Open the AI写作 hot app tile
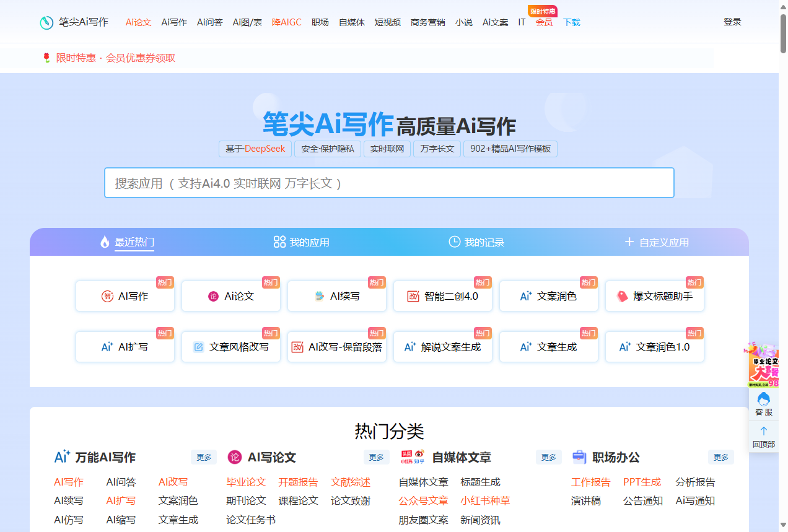Viewport: 788px width, 532px height. 125,296
